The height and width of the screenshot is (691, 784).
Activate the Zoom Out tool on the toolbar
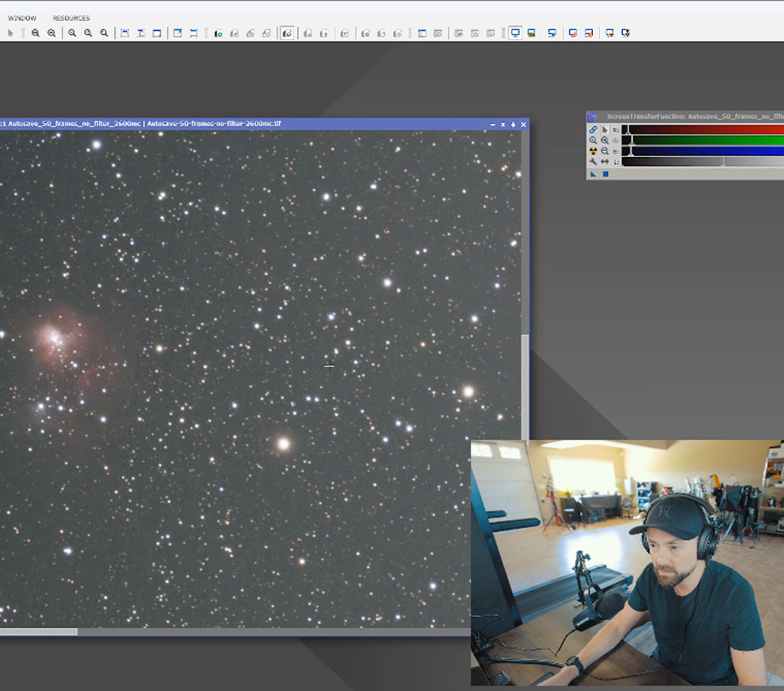50,32
